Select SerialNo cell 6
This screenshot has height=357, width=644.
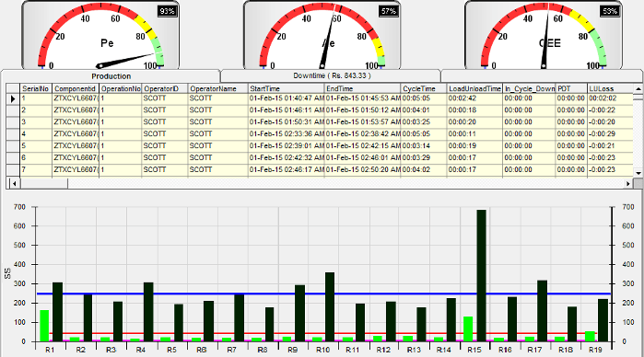point(36,158)
